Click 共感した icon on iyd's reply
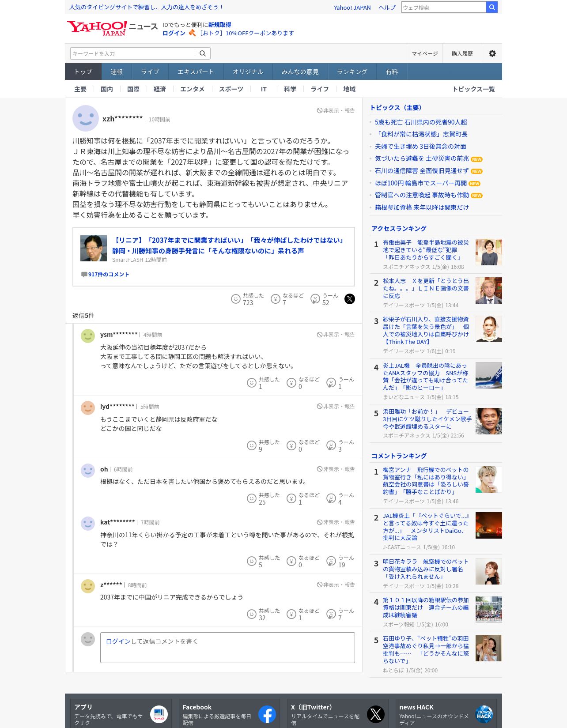Image resolution: width=567 pixels, height=728 pixels. (252, 445)
